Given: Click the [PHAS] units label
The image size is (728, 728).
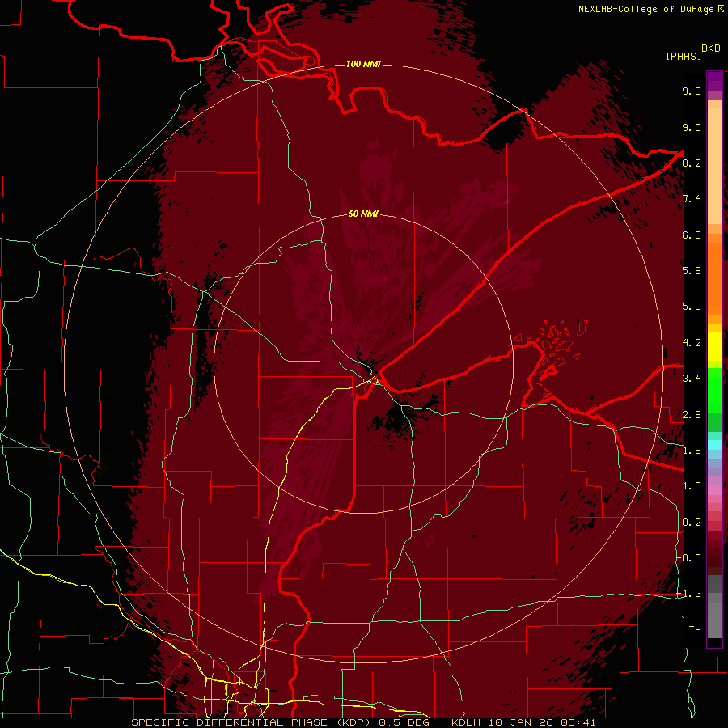Looking at the screenshot, I should tap(684, 56).
